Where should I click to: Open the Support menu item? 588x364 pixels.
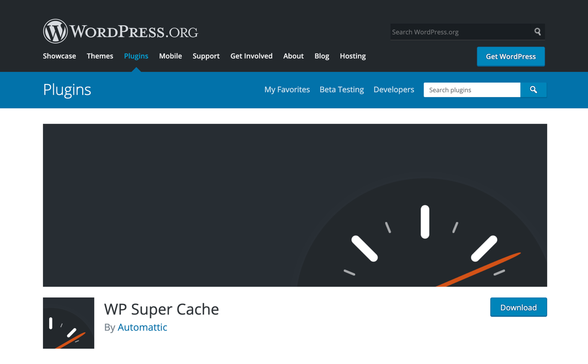click(206, 56)
